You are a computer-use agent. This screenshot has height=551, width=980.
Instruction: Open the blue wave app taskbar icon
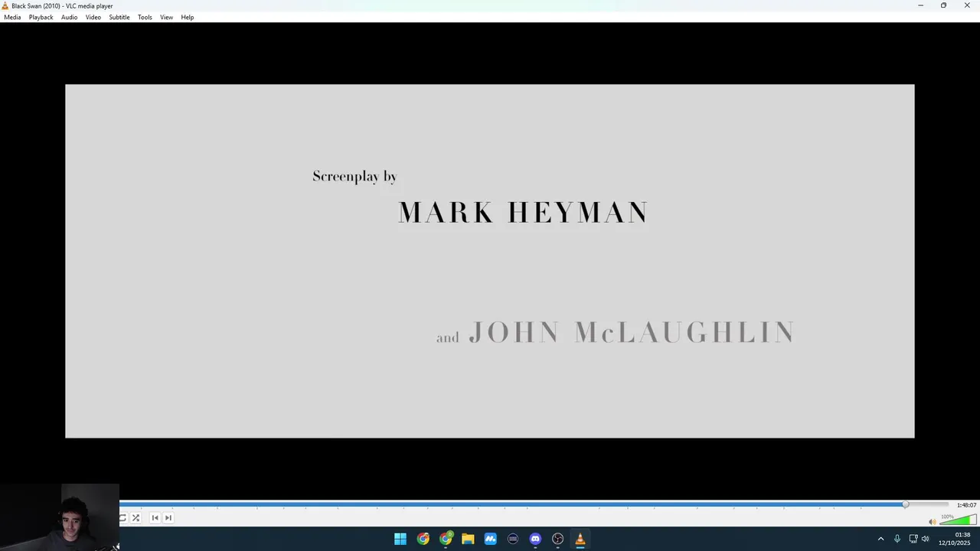491,539
